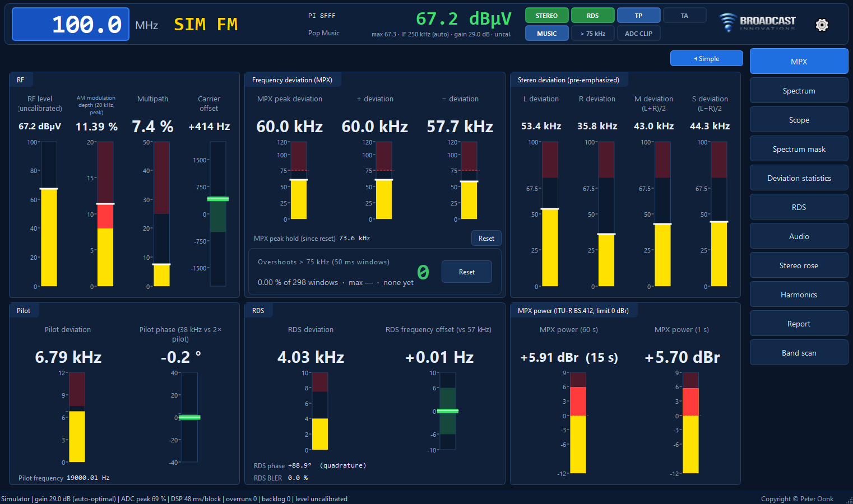Screen dimensions: 853x504
Task: Click the Multipath 7.4 % value
Action: [x=152, y=127]
